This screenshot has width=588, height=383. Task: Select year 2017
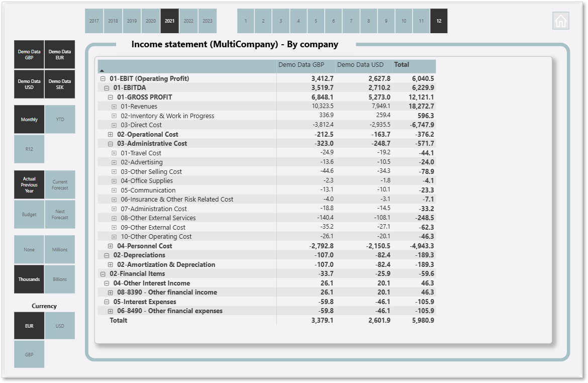click(94, 21)
